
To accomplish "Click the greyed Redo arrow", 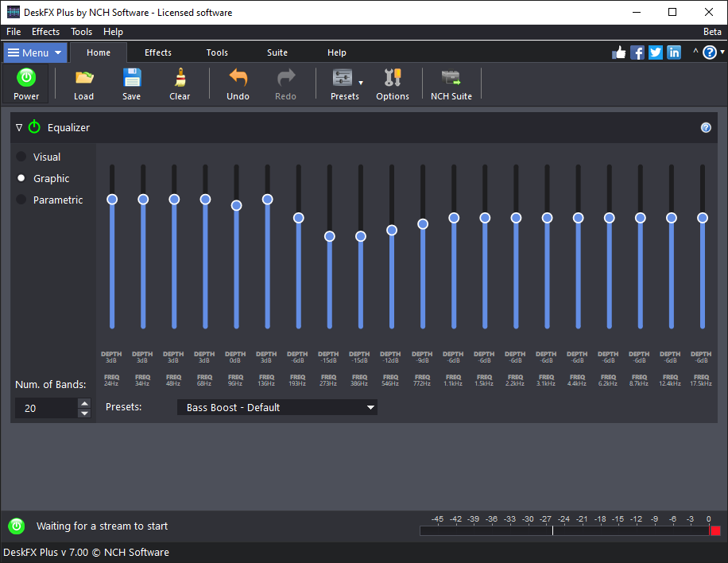I will pyautogui.click(x=285, y=84).
